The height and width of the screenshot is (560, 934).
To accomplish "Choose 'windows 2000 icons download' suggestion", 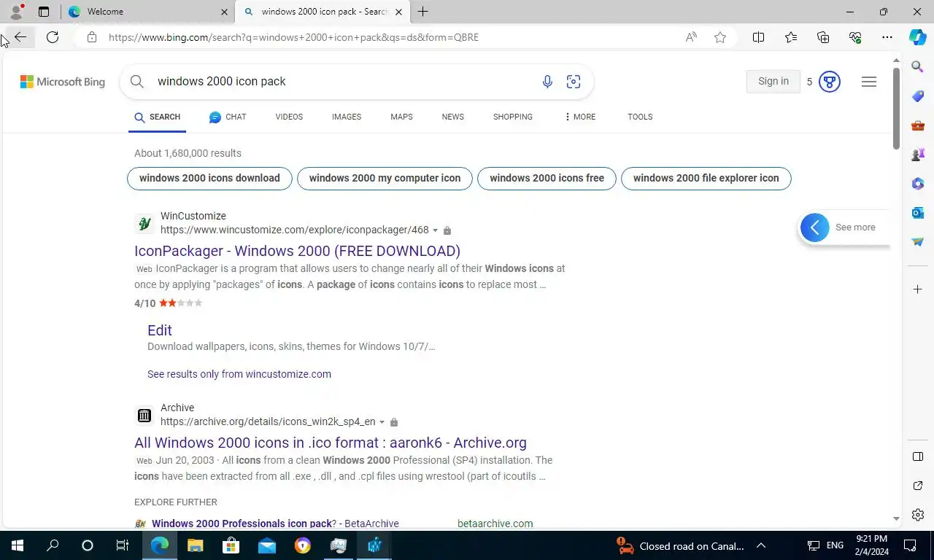I will coord(209,179).
